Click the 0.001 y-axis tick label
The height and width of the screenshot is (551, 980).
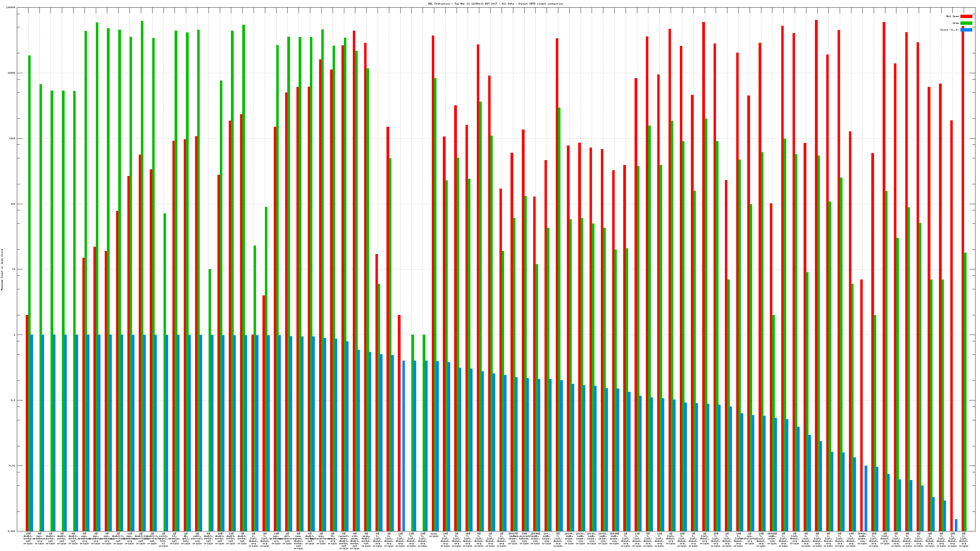coord(12,531)
